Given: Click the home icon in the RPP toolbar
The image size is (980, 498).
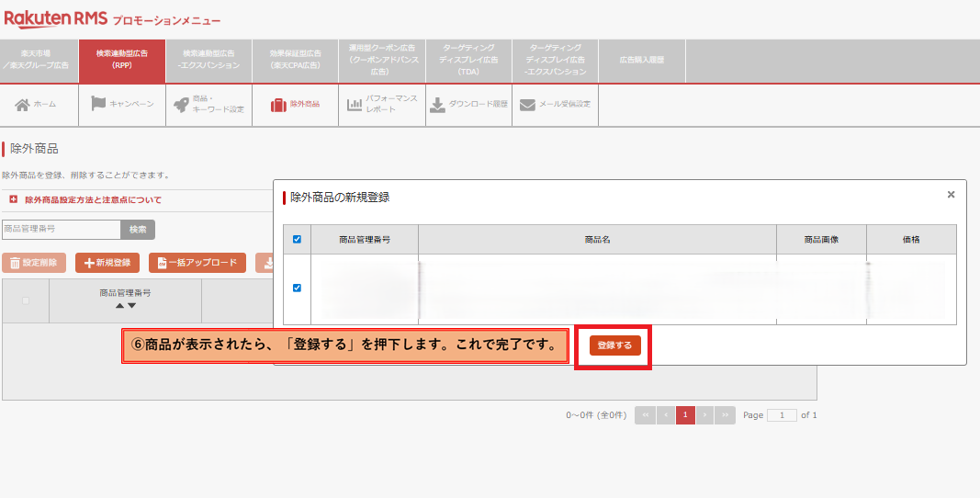Looking at the screenshot, I should [22, 104].
